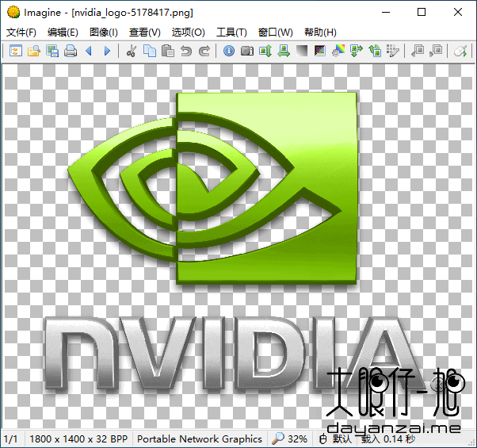
Task: Open the 选项(O) menu
Action: pos(188,33)
